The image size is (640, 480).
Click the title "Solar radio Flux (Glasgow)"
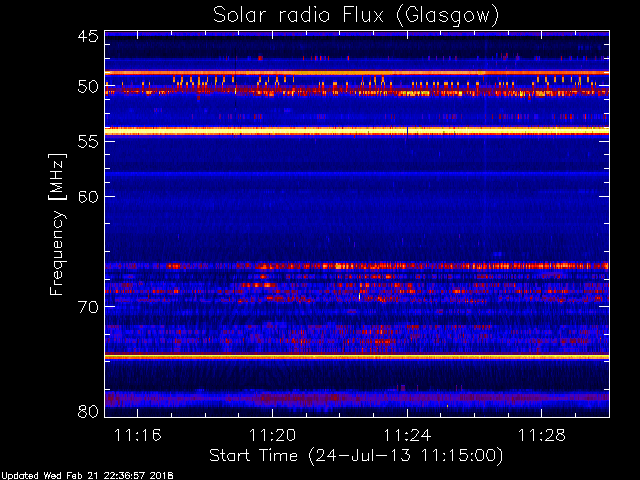[356, 15]
